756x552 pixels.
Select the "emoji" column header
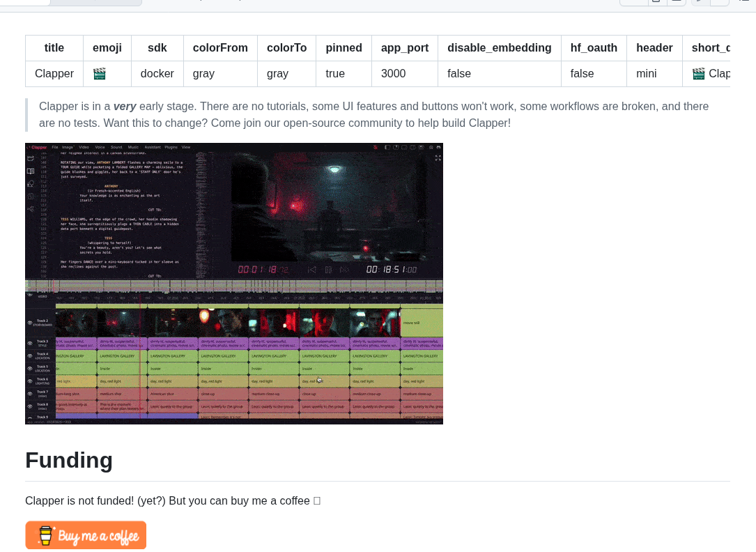tap(107, 47)
